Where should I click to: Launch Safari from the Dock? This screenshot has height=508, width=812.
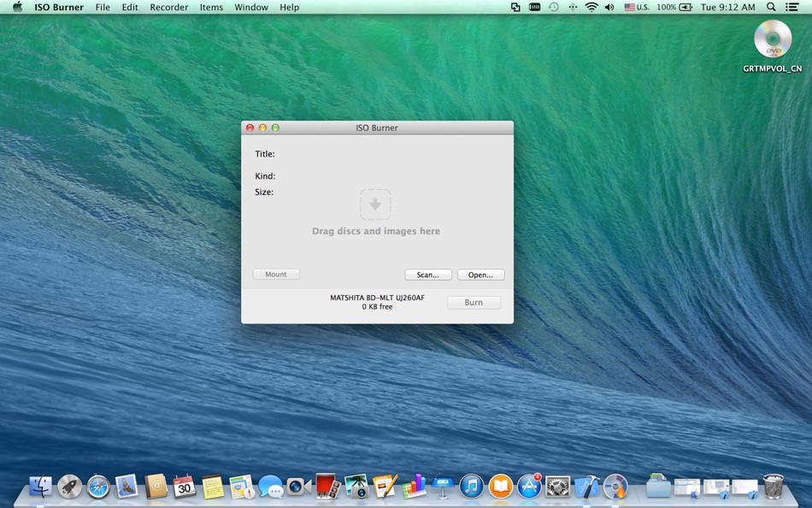pyautogui.click(x=98, y=487)
